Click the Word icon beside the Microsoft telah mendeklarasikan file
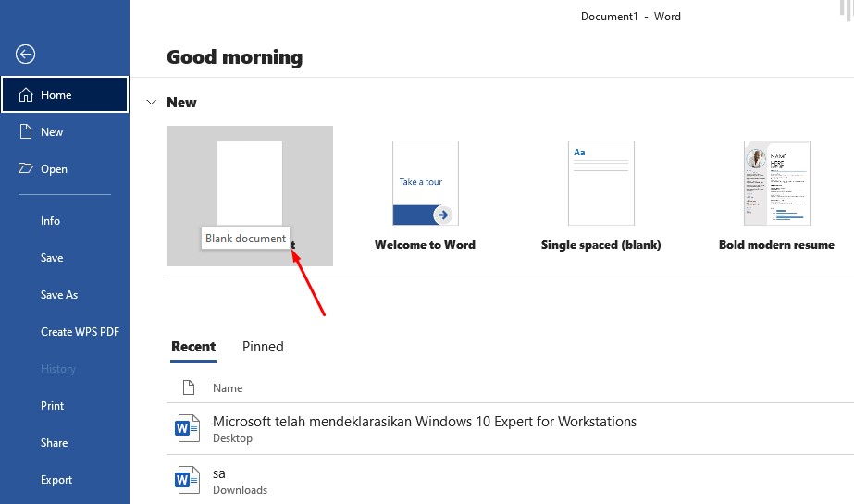This screenshot has height=504, width=854. pos(187,428)
